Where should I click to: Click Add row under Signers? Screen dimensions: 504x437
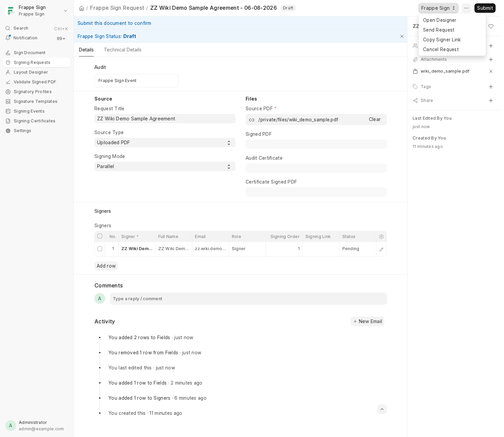[106, 266]
